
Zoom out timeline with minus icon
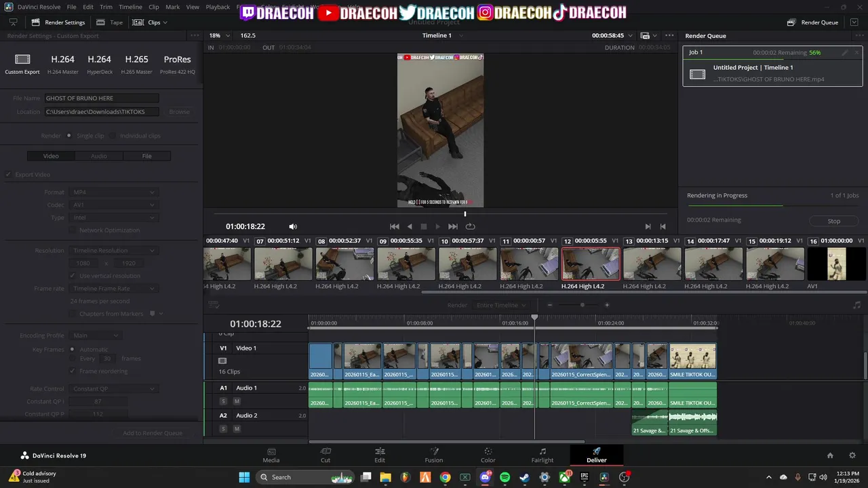click(550, 305)
